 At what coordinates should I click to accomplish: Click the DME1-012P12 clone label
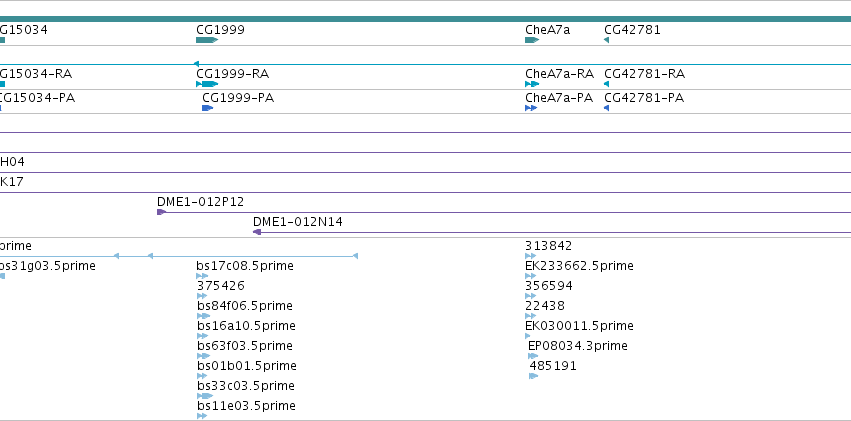(x=200, y=202)
